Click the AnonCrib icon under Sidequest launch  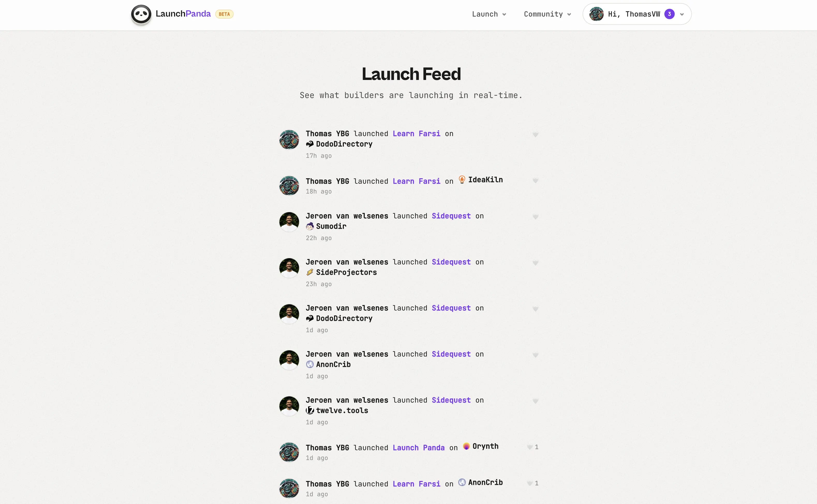click(310, 364)
